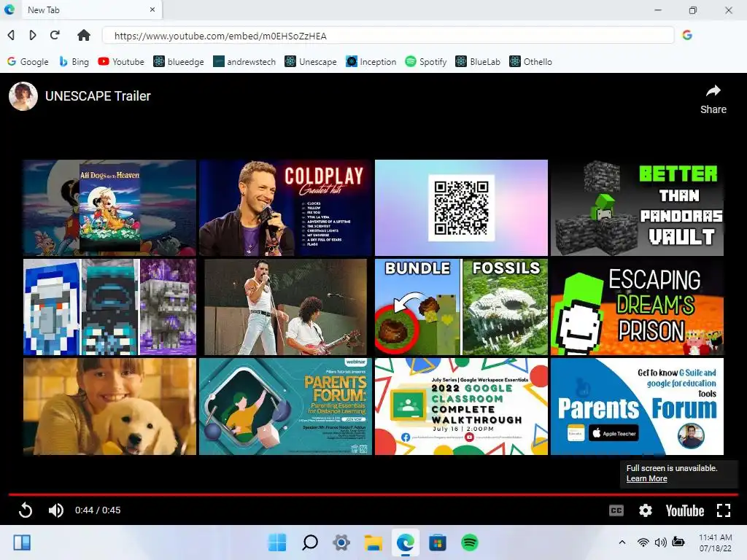This screenshot has height=560, width=747.
Task: Open the video on YouTube via the logo
Action: (x=684, y=510)
